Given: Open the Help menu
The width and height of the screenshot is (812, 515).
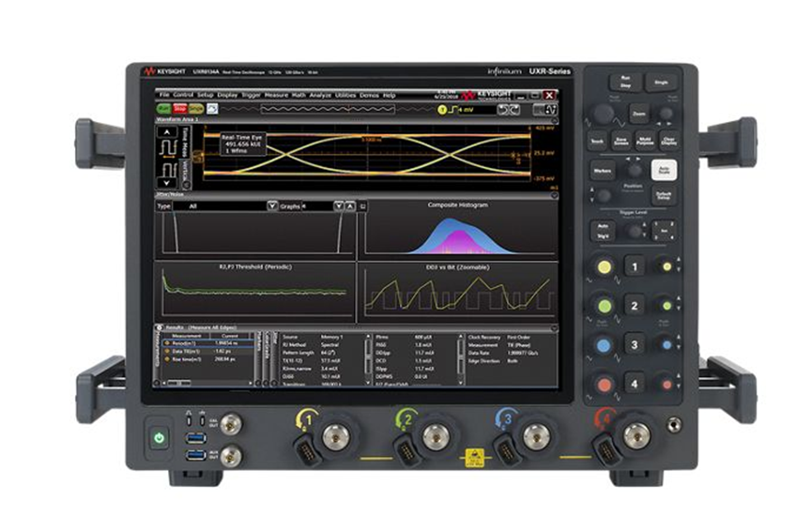Looking at the screenshot, I should [x=389, y=96].
